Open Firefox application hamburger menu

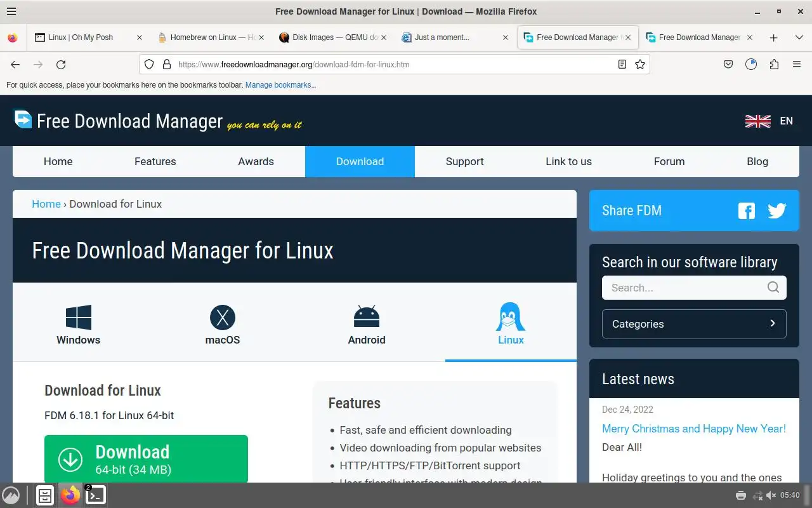pos(797,64)
